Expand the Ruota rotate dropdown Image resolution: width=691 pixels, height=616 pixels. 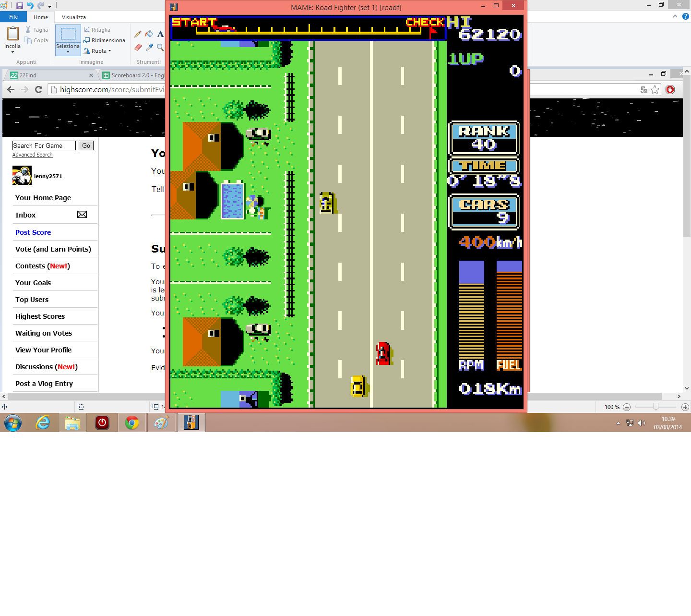[109, 51]
